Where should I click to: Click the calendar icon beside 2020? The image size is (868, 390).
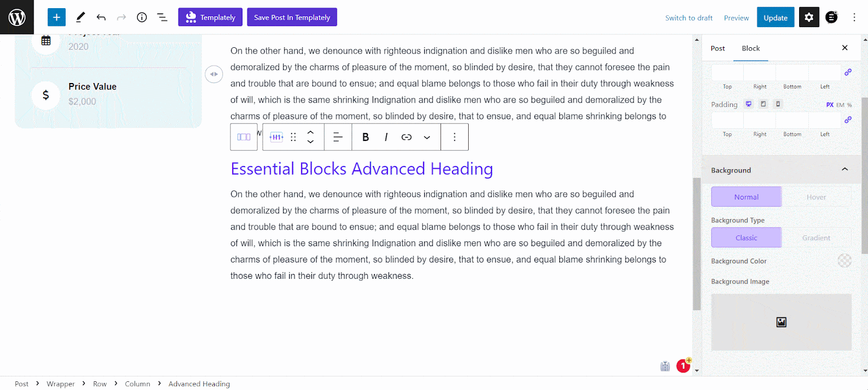click(46, 41)
